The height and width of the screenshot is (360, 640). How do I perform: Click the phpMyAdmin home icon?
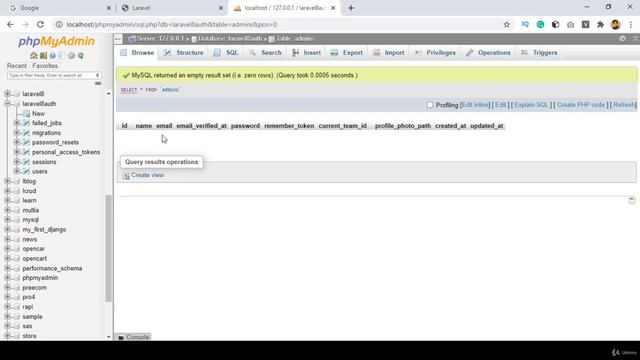[x=33, y=56]
